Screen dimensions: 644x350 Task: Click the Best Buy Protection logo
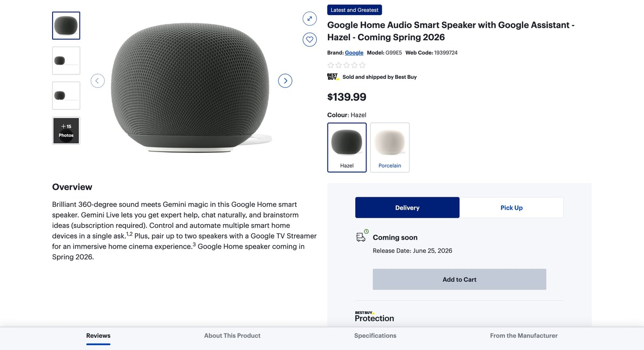(x=375, y=316)
